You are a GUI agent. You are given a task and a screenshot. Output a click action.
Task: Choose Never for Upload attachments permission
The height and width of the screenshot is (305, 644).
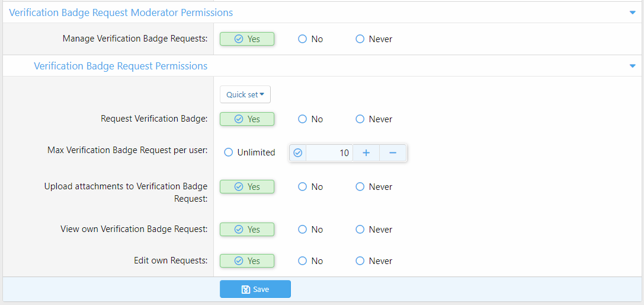(x=360, y=187)
